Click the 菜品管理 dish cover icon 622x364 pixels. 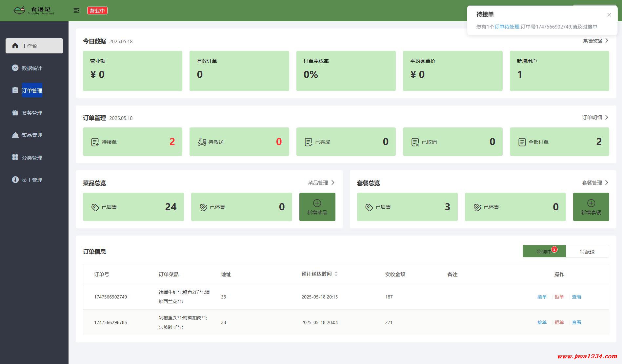15,135
